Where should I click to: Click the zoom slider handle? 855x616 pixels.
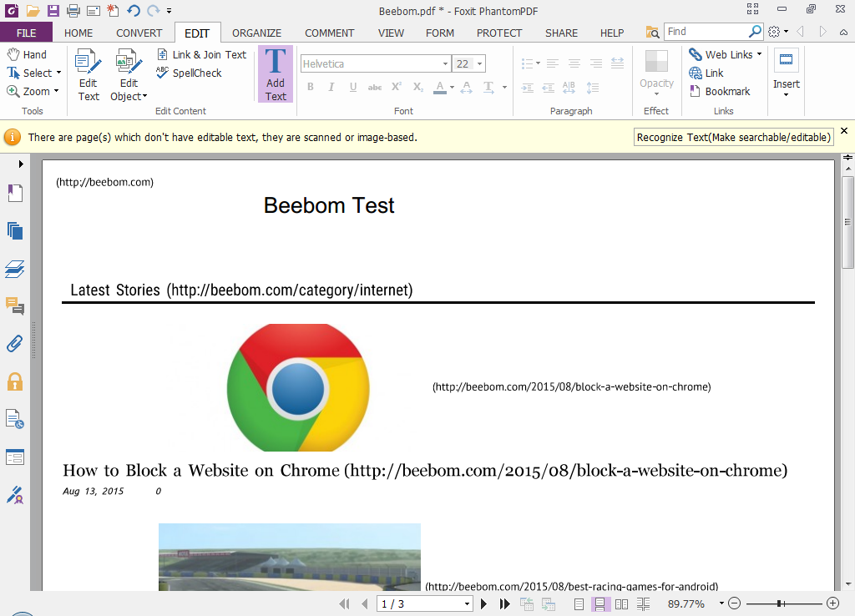(x=781, y=603)
